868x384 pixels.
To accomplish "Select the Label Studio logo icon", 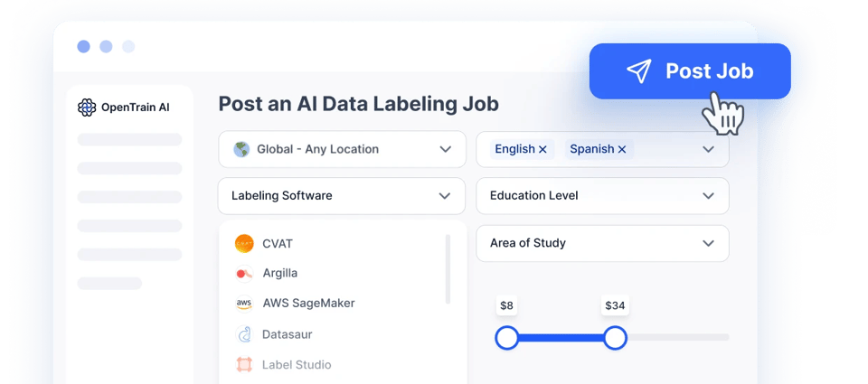I will coord(244,365).
